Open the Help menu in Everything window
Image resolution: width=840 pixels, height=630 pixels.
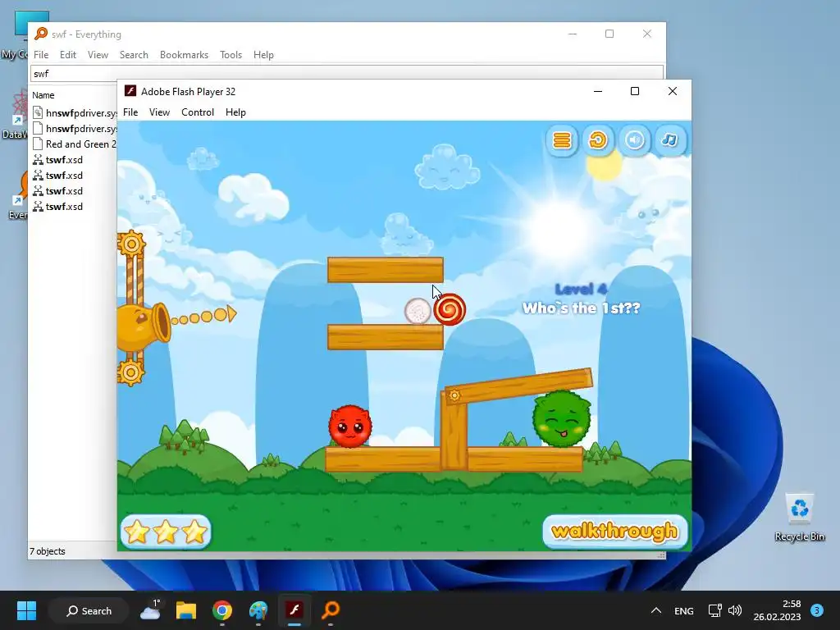tap(263, 55)
